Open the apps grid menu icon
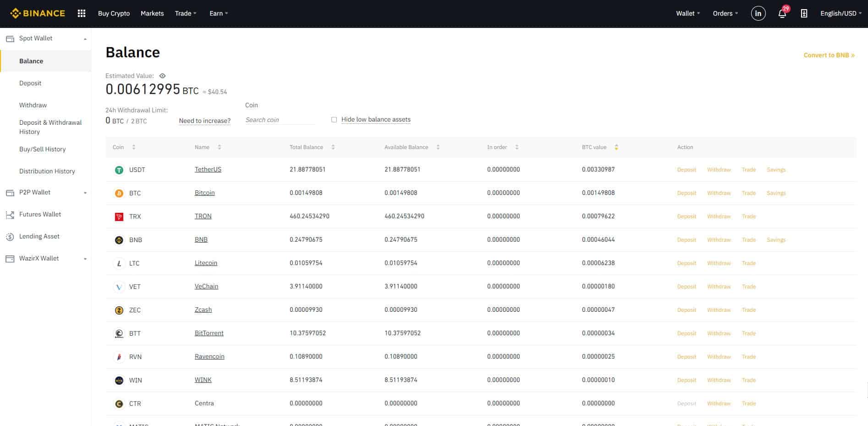Image resolution: width=868 pixels, height=426 pixels. (x=82, y=13)
